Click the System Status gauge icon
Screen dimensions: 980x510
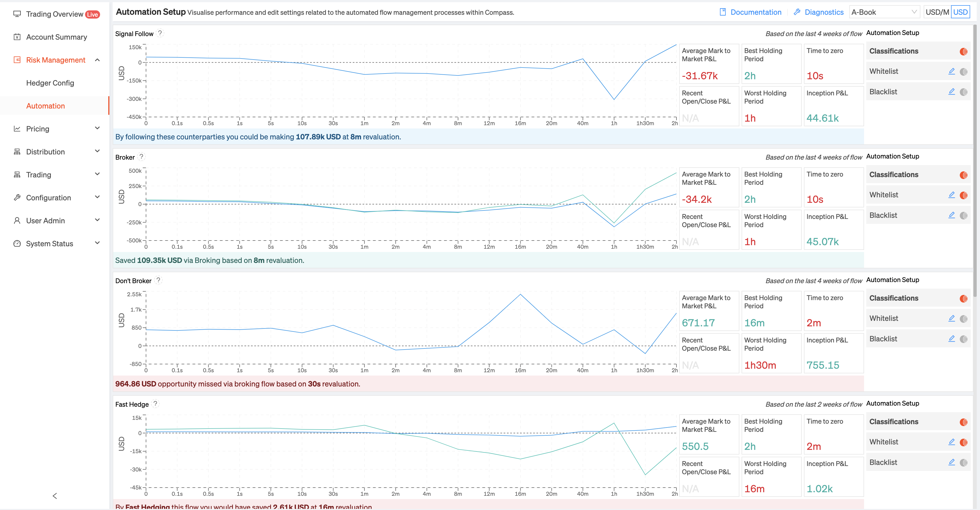pos(17,244)
